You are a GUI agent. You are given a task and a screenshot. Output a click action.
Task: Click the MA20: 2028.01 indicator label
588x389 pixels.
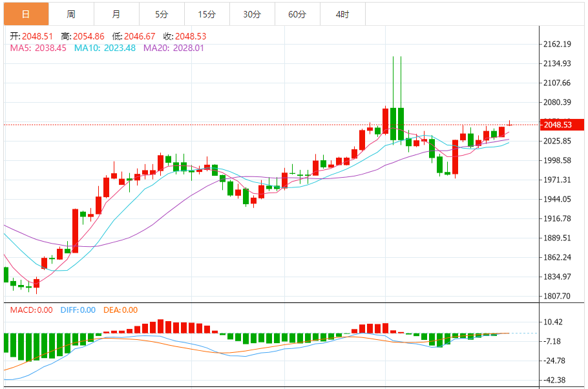coord(174,48)
